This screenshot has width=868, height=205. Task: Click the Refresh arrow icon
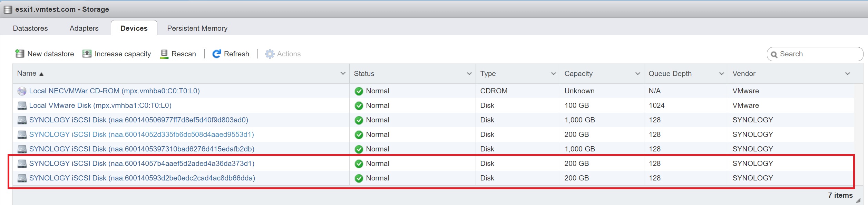(x=216, y=54)
